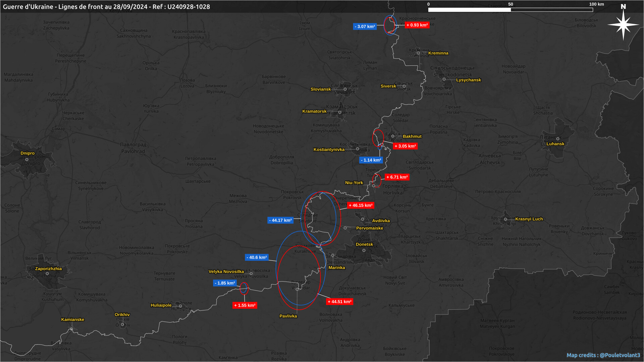
Task: Click the Luhansk city marker dot
Action: click(x=558, y=139)
